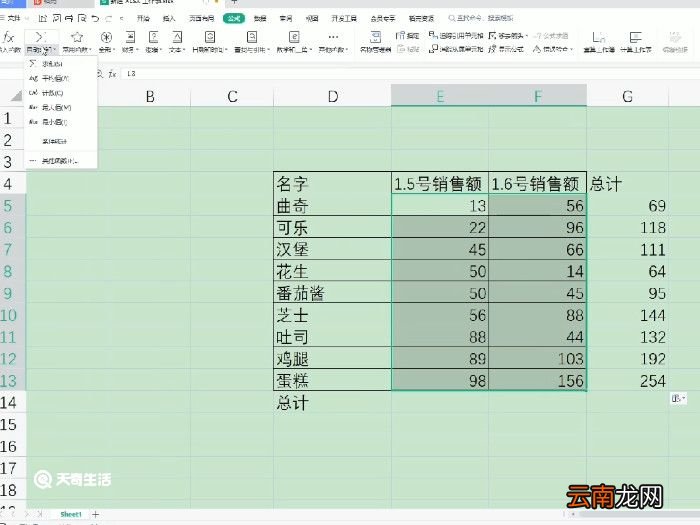This screenshot has height=525, width=700.
Task: Click the Text functions icon
Action: (x=177, y=37)
